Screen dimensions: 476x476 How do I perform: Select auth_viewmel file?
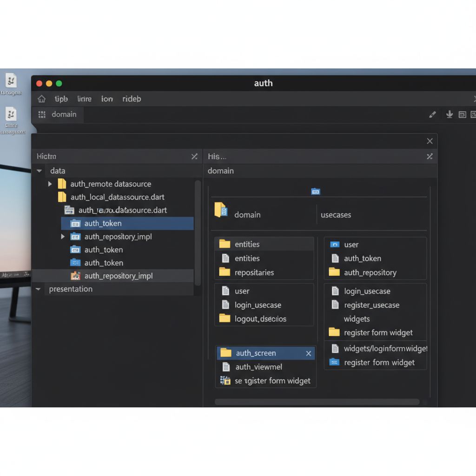point(265,367)
